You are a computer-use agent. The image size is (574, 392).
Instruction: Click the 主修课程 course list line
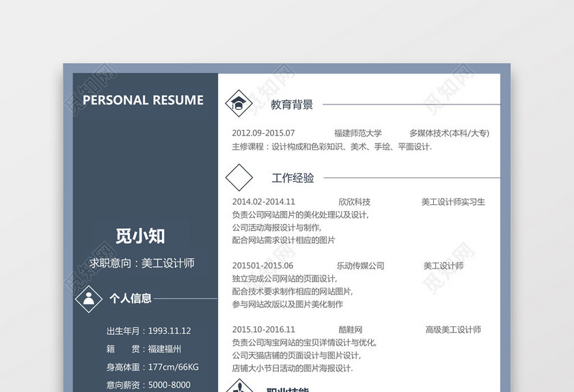[x=331, y=147]
